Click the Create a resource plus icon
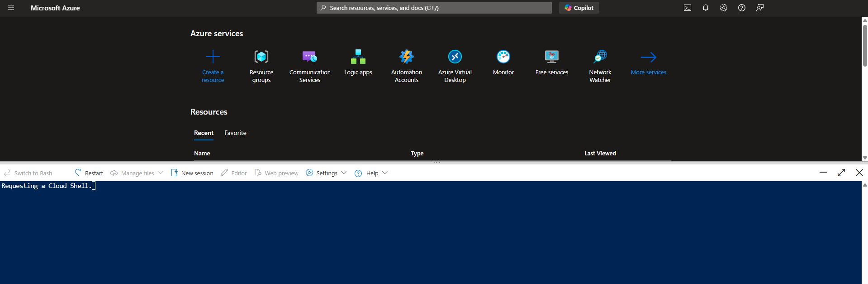This screenshot has width=868, height=284. point(213,57)
